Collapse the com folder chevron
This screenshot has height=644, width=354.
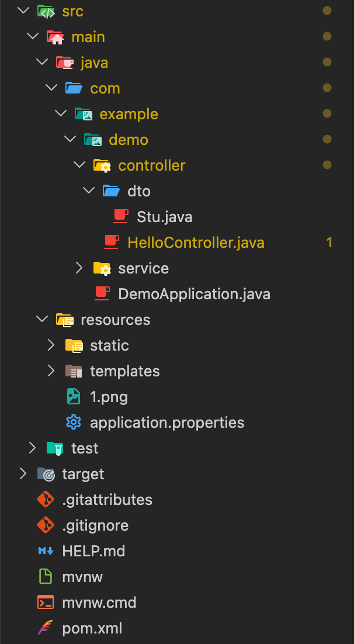pos(51,88)
